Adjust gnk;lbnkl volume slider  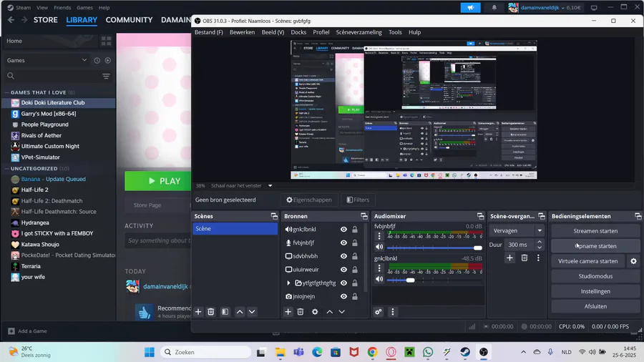434,280
